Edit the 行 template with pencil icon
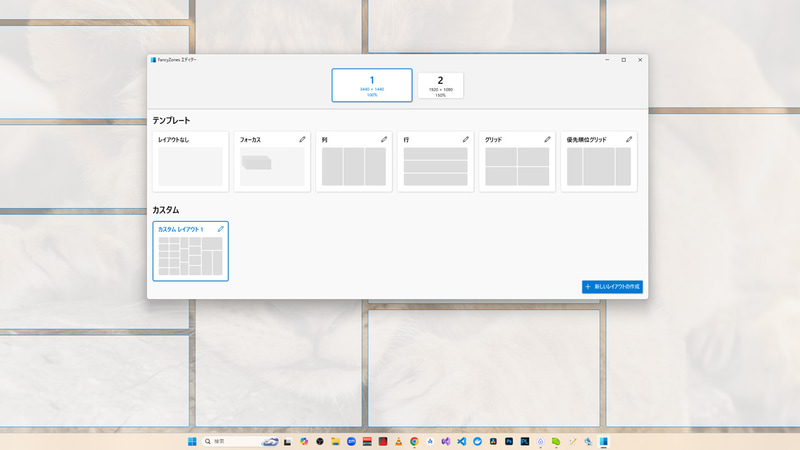800x450 pixels. pos(465,139)
